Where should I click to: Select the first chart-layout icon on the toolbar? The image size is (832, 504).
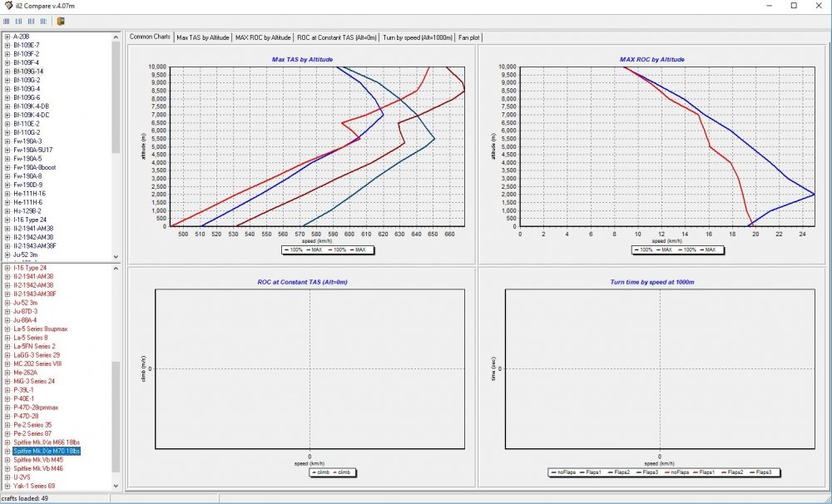(x=7, y=20)
